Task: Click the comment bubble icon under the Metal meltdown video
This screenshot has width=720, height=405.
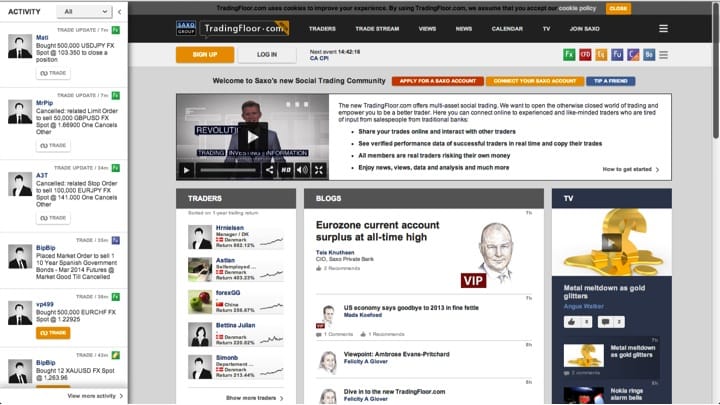Action: pyautogui.click(x=605, y=321)
